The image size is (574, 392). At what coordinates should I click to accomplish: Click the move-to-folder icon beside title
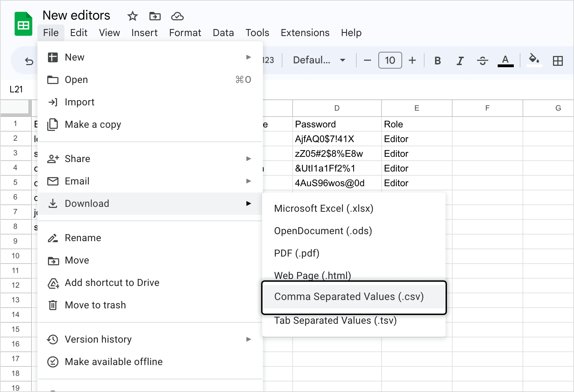pos(155,16)
